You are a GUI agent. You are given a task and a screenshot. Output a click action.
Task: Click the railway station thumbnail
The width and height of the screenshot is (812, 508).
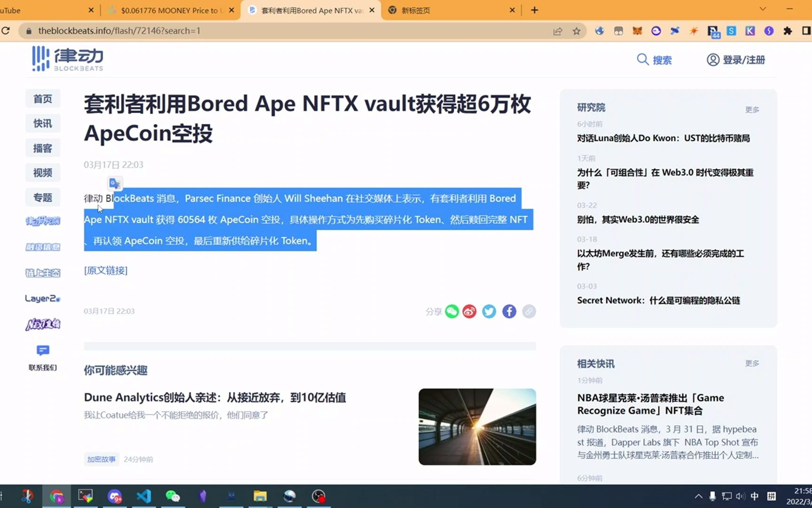[477, 427]
